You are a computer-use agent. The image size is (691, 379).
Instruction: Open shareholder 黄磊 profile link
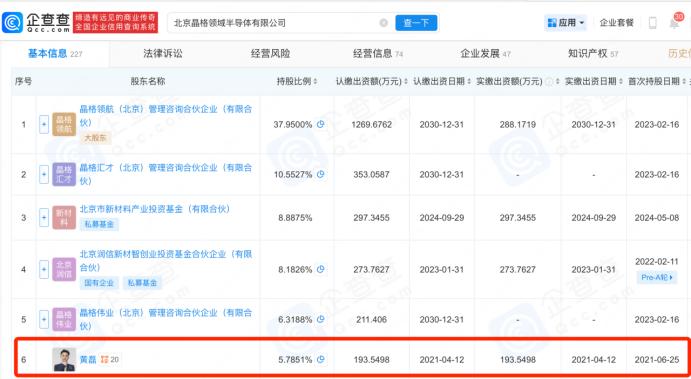click(x=88, y=360)
